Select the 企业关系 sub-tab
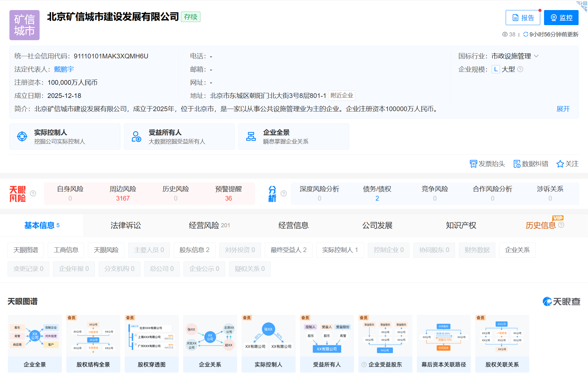Screen dimensions: 588x377 (x=517, y=250)
